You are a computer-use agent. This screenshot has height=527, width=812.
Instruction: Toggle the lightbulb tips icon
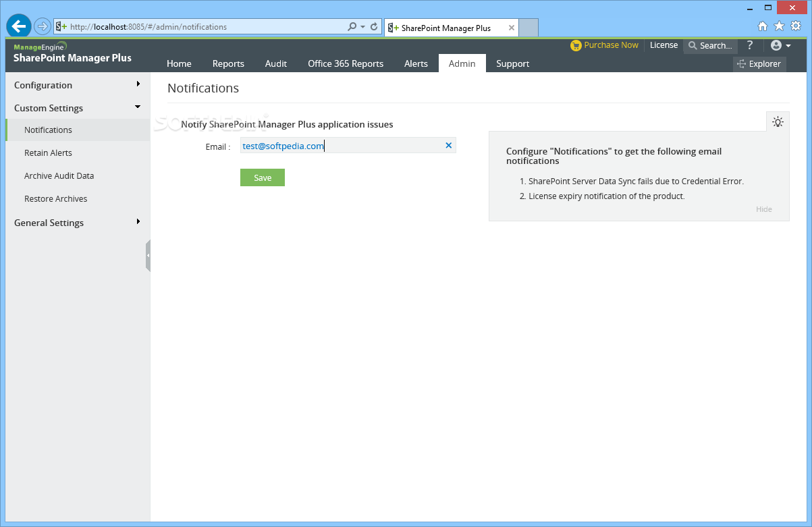click(x=778, y=121)
